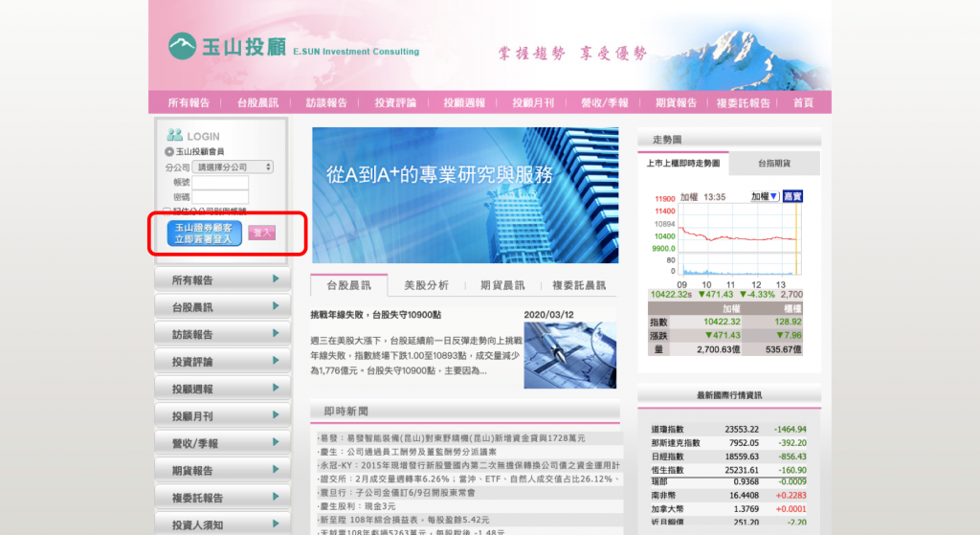Click the arrow icon beside 台股晨訊 in sidebar

click(x=276, y=306)
